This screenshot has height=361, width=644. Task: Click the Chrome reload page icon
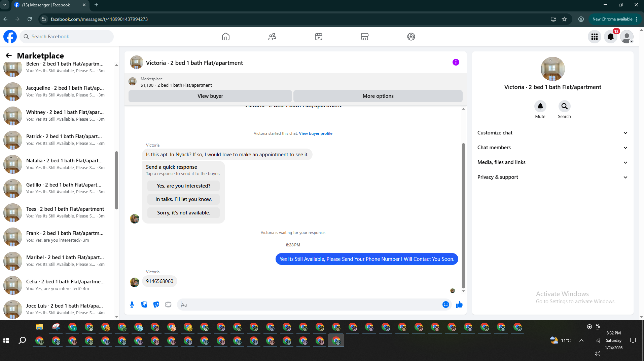(x=30, y=19)
